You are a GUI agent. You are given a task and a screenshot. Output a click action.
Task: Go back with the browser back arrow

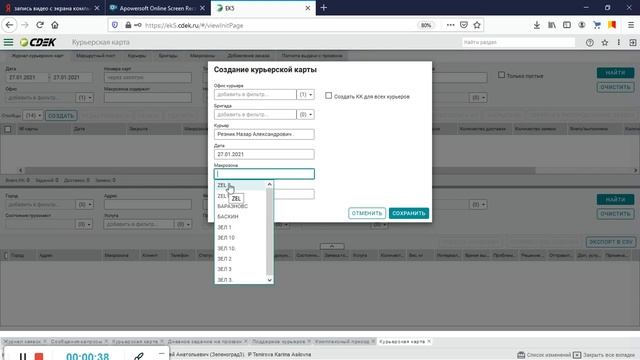[x=9, y=25]
